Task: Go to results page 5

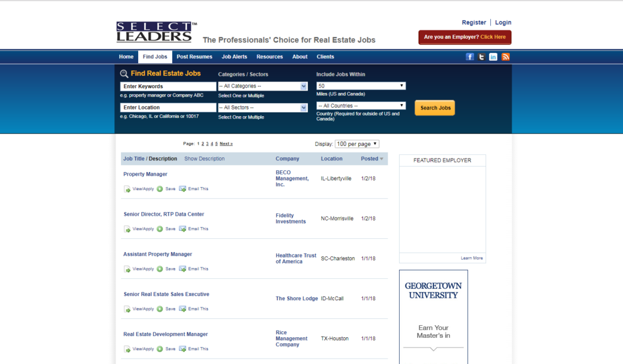Action: 216,143
